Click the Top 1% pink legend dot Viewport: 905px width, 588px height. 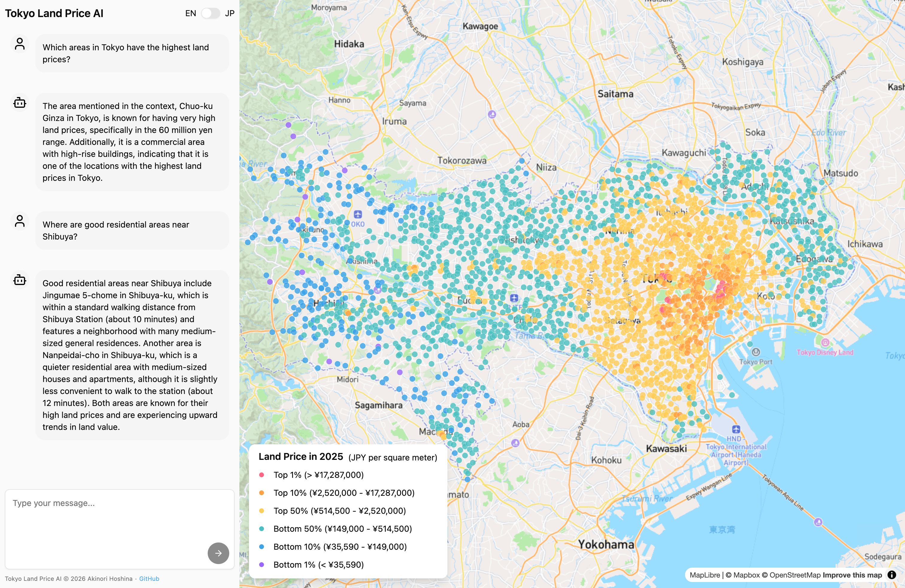(262, 475)
